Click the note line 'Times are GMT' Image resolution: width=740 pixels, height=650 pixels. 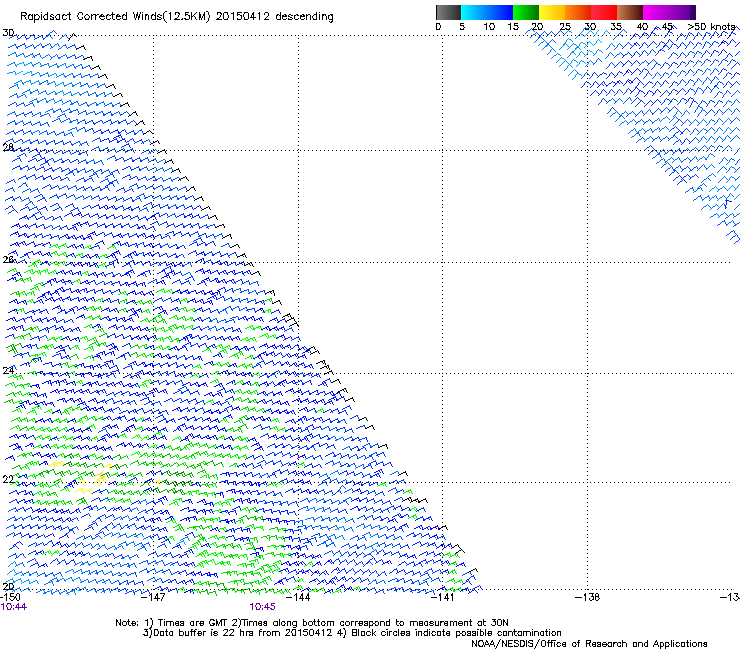click(x=193, y=623)
